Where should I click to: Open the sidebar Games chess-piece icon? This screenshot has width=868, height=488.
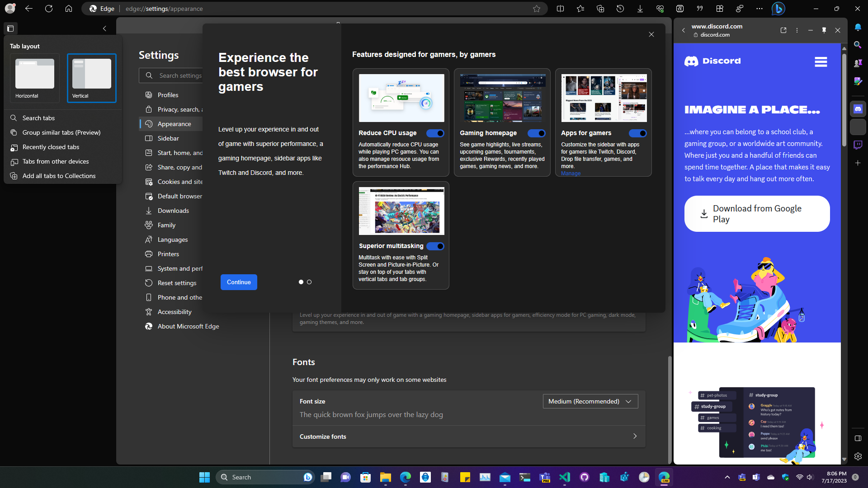[858, 63]
